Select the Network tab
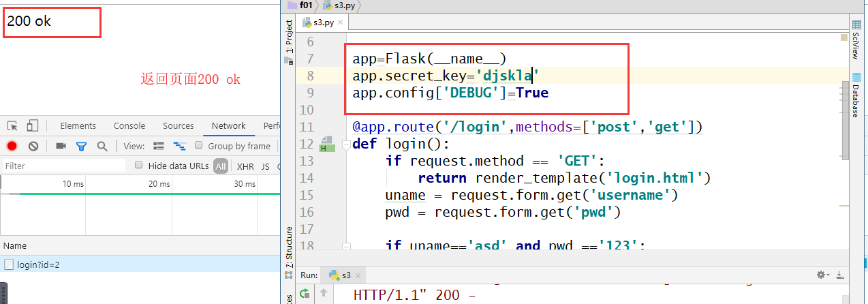The width and height of the screenshot is (868, 304). point(229,126)
